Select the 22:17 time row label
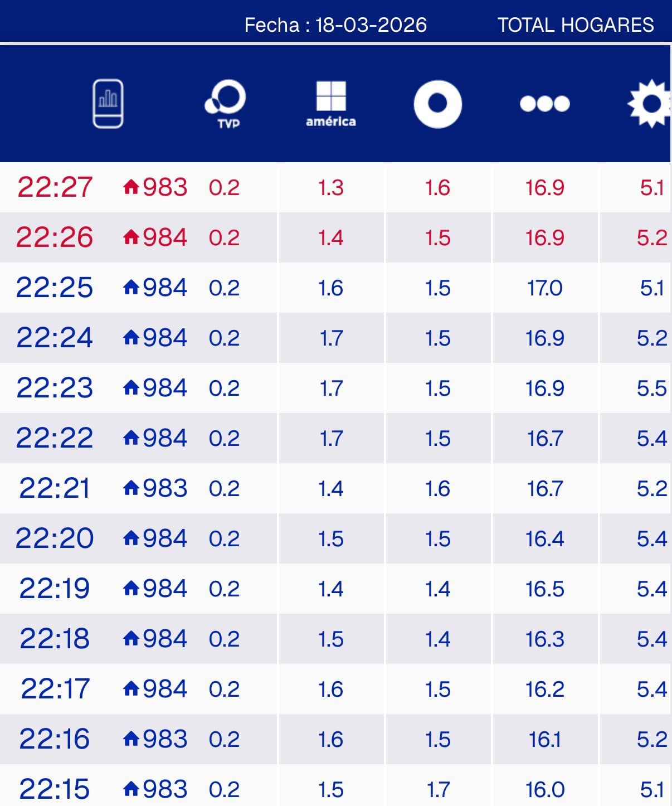672x806 pixels. [55, 689]
